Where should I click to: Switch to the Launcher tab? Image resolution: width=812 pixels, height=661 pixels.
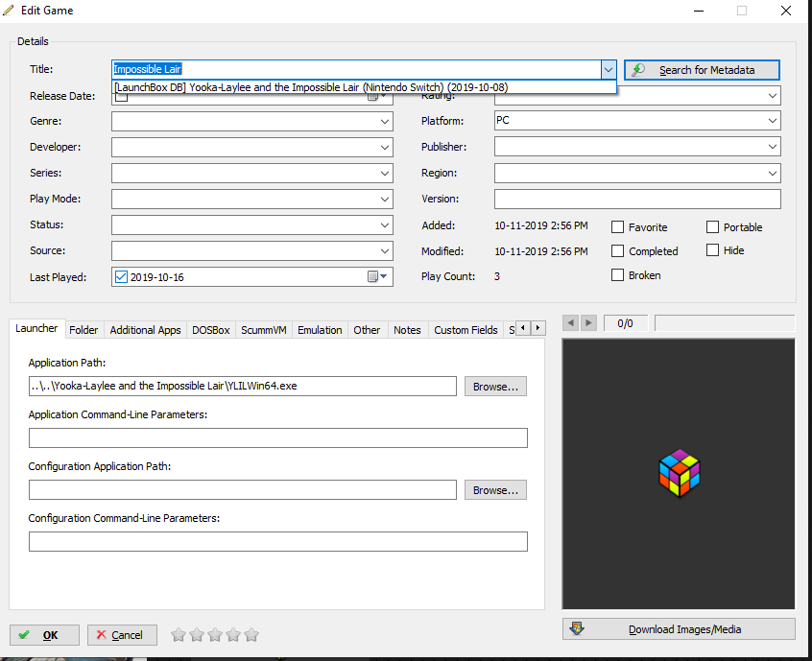click(x=36, y=329)
